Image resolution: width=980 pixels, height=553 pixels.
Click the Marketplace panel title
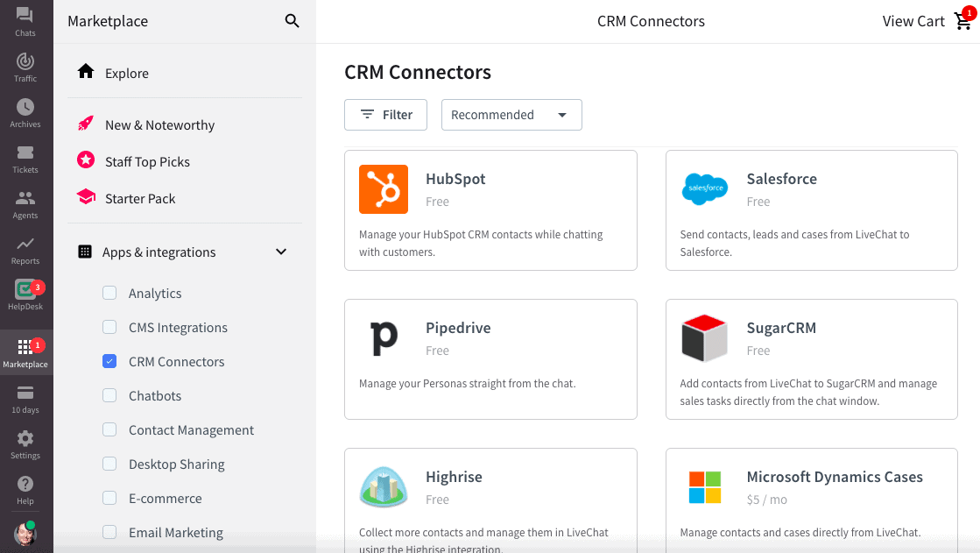pyautogui.click(x=108, y=21)
